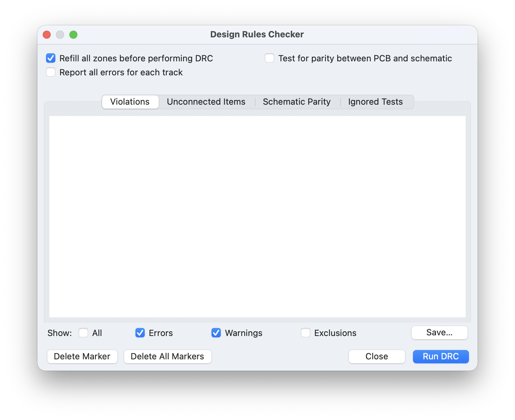Disable refill all zones before DRC
Image resolution: width=515 pixels, height=420 pixels.
coord(51,58)
